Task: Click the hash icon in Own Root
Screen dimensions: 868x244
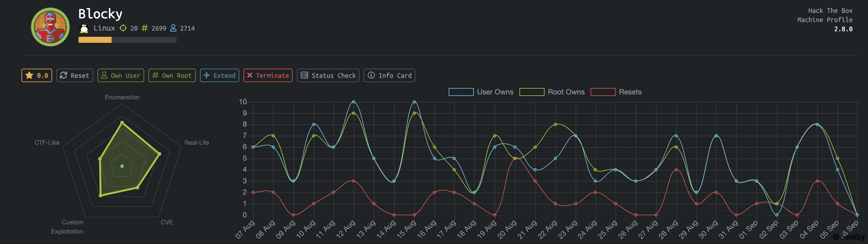Action: pos(155,75)
